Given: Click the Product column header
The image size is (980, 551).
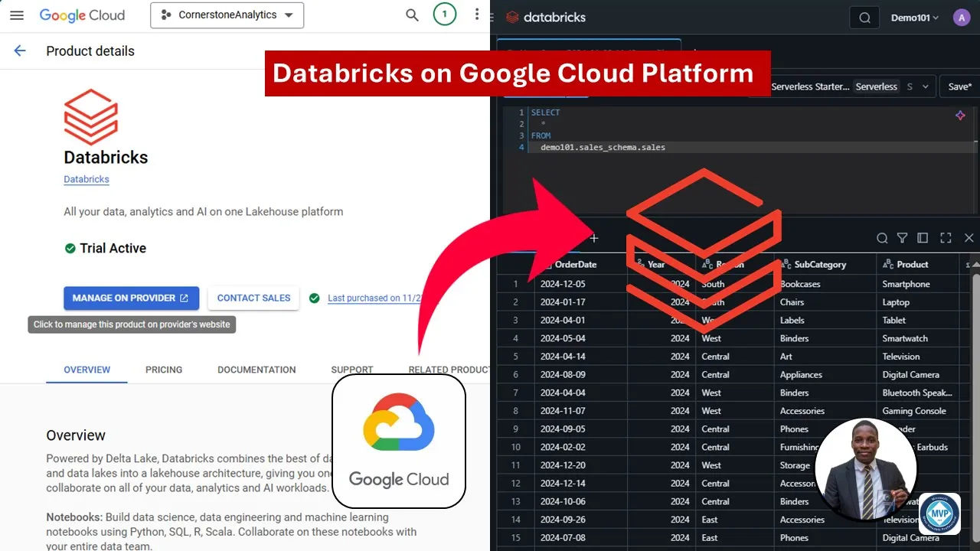Looking at the screenshot, I should 918,264.
